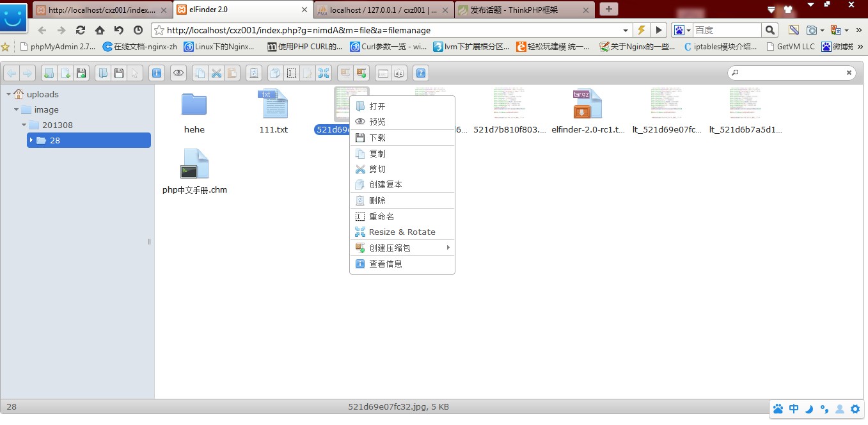Screen dimensions: 868x425
Task: Toggle preview with the eye icon
Action: point(178,72)
